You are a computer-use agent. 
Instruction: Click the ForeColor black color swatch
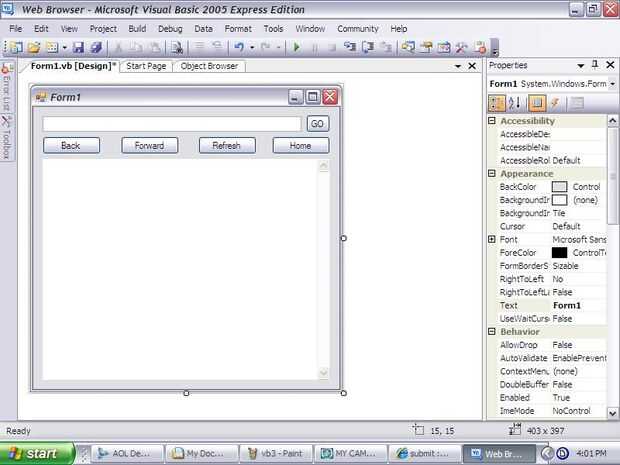pyautogui.click(x=559, y=253)
